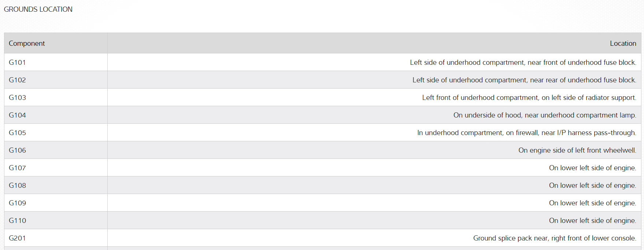This screenshot has height=250, width=644.
Task: Select the firewall I/P harness pass-through location
Action: [526, 133]
